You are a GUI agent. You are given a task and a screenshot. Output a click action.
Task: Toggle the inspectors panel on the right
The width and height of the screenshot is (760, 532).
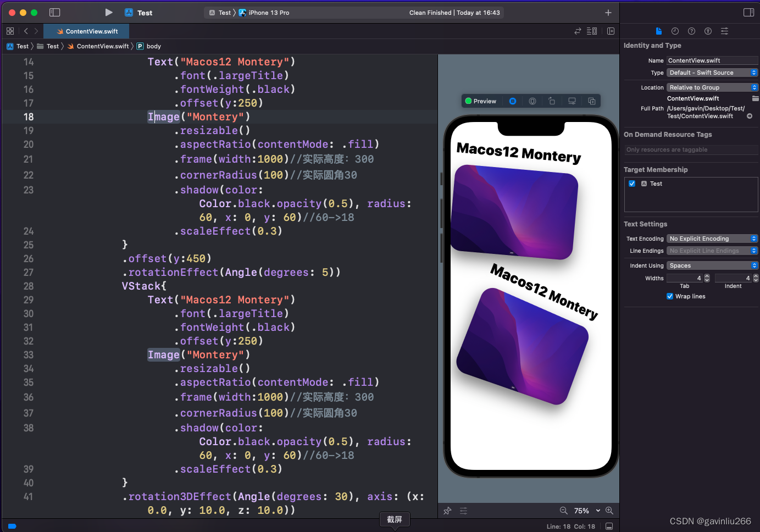(748, 12)
